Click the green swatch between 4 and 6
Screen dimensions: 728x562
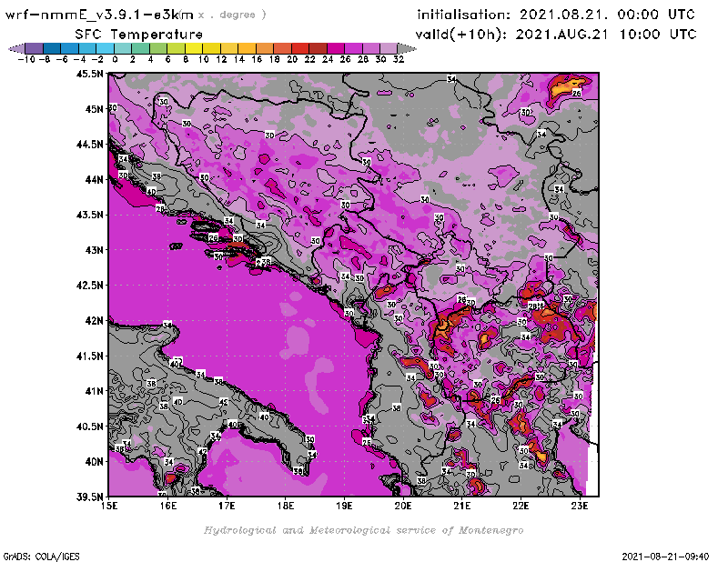tap(158, 47)
